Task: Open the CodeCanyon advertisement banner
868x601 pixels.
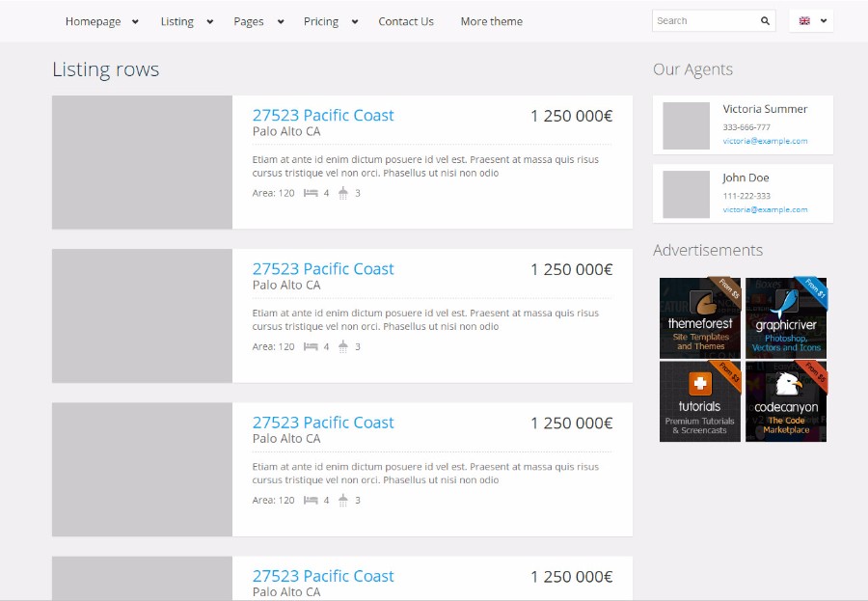Action: (x=786, y=401)
